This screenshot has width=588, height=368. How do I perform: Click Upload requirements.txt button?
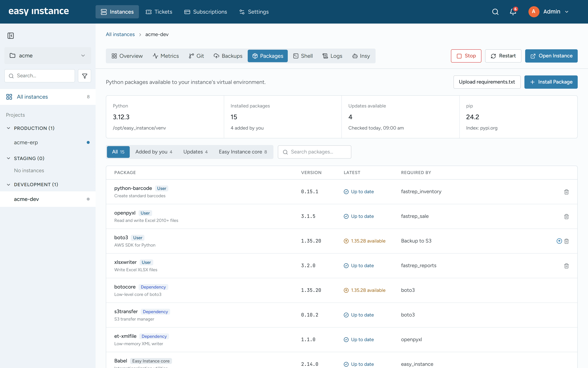pyautogui.click(x=487, y=82)
